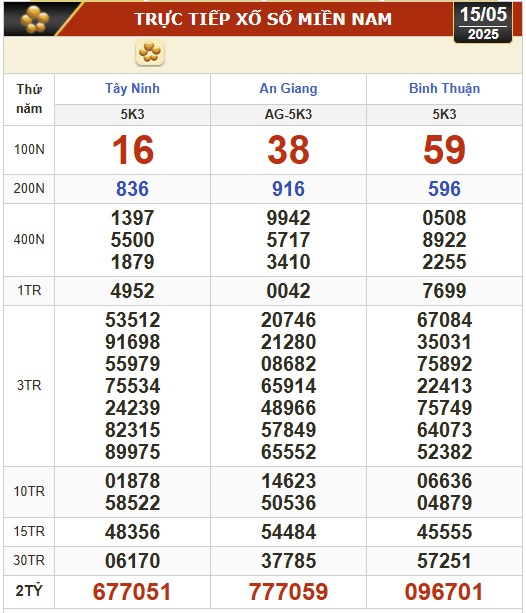Select Bình Thuận 100N prize number 59
This screenshot has height=613, width=526.
444,150
